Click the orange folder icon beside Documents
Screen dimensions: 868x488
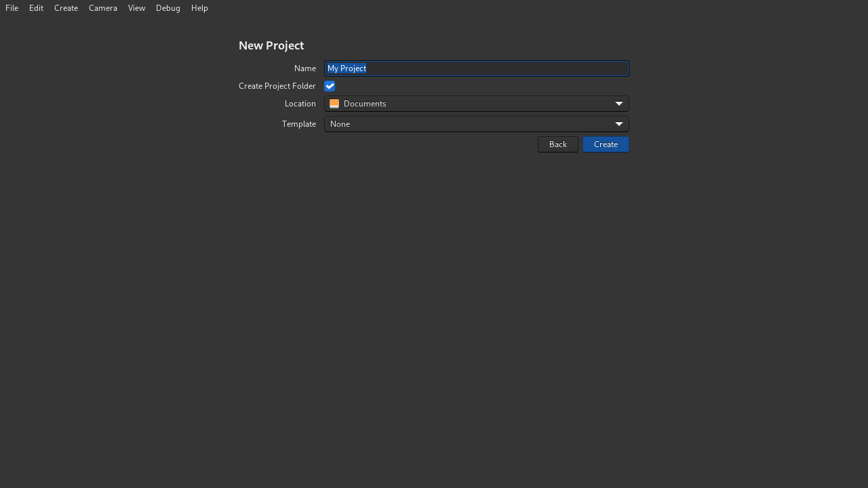pyautogui.click(x=334, y=103)
